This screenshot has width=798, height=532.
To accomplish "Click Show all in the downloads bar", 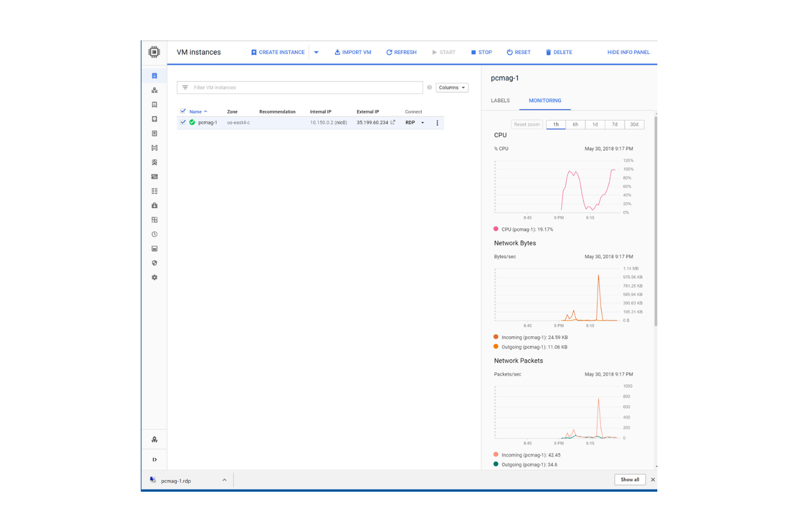I will [x=630, y=479].
